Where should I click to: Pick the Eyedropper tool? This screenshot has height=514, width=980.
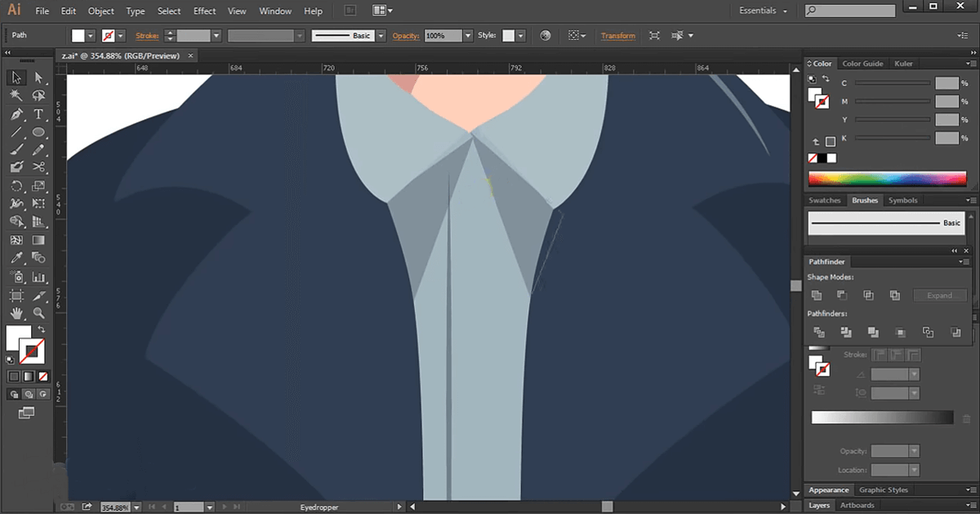pos(16,259)
